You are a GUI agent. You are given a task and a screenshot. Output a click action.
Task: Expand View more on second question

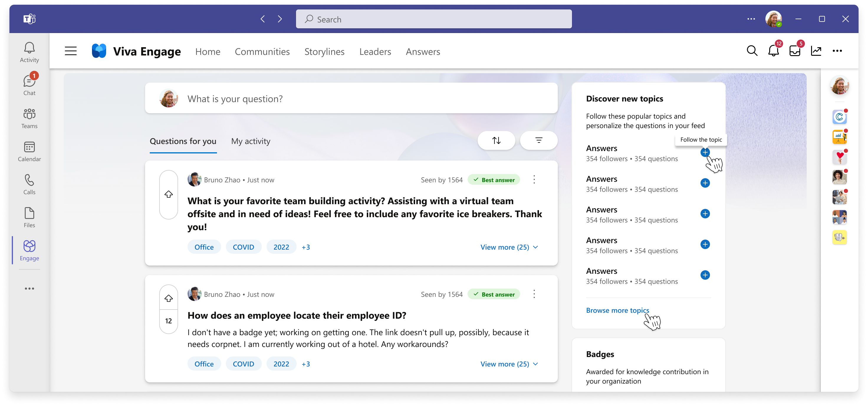509,364
